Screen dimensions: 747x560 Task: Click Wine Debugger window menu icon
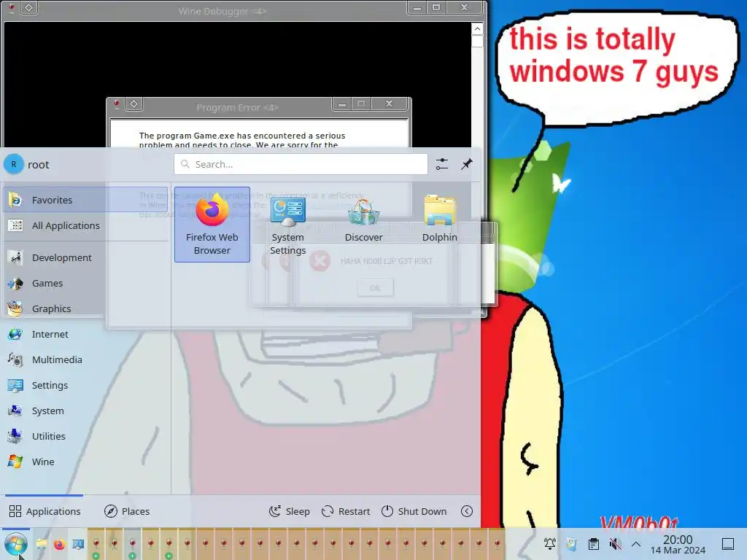tap(12, 7)
